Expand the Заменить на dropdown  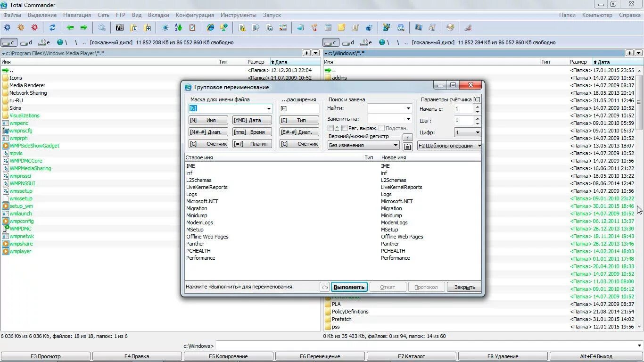click(408, 119)
